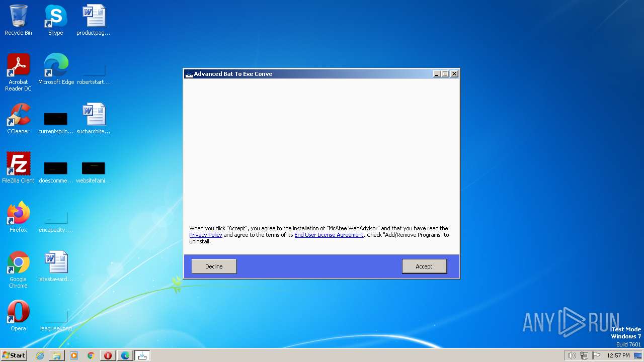
Task: Click the Show desktop button
Action: (638, 355)
